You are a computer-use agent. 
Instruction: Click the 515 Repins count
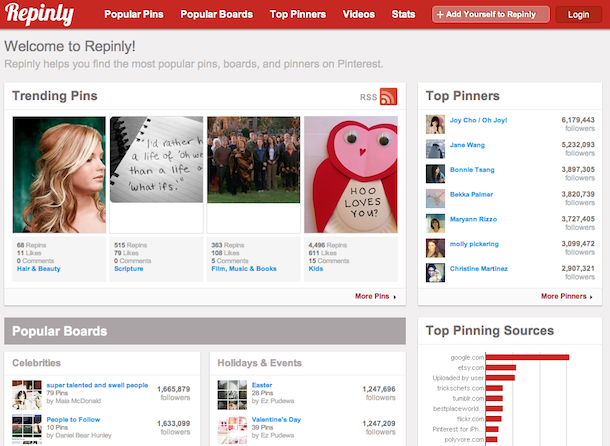(x=130, y=245)
